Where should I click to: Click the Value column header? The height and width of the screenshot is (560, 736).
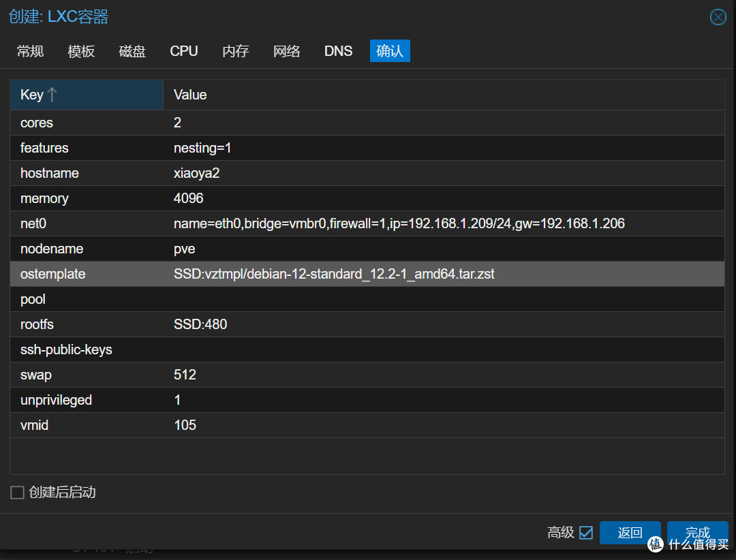click(443, 95)
